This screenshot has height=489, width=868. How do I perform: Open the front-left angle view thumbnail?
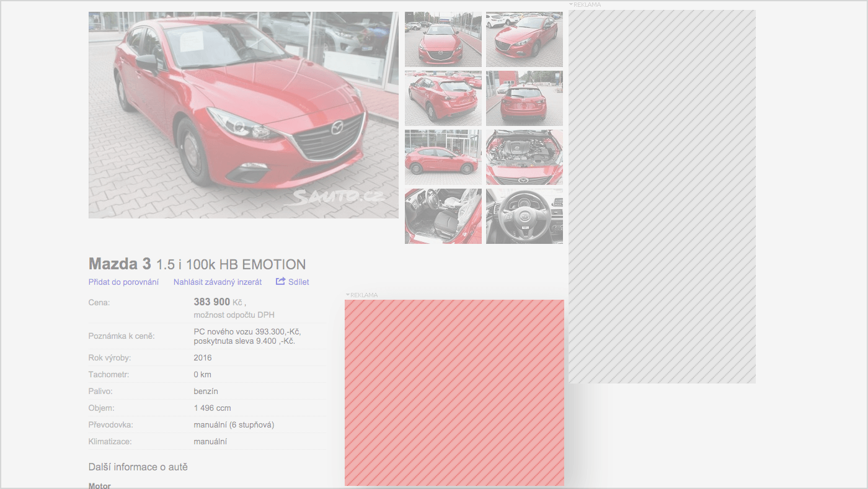(x=525, y=39)
